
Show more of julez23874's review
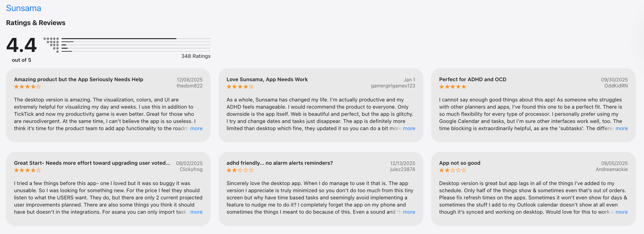click(409, 212)
